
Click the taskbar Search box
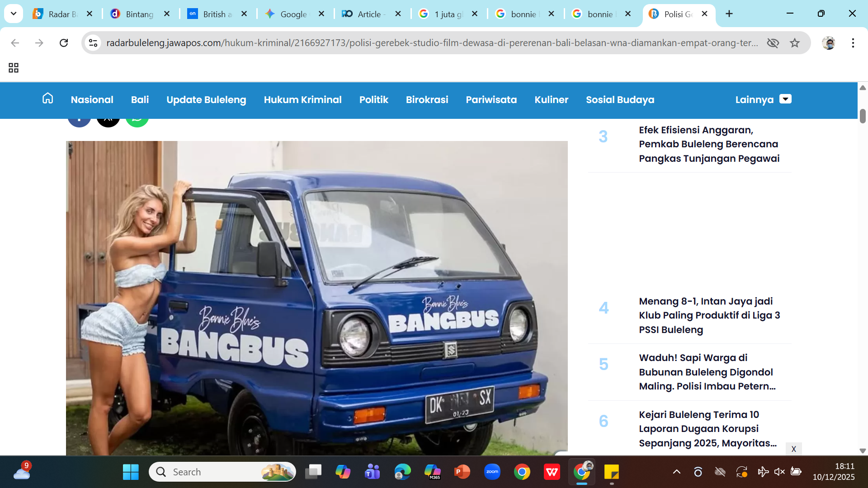222,472
